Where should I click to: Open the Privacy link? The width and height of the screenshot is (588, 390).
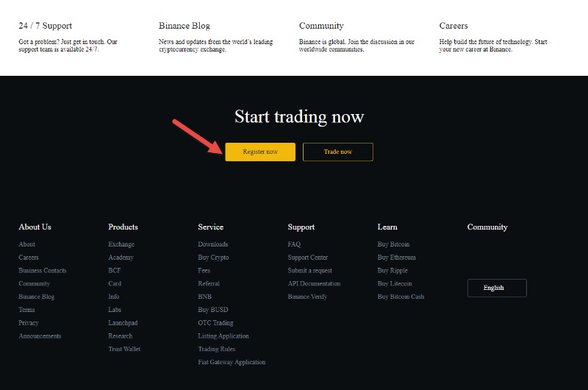coord(29,323)
